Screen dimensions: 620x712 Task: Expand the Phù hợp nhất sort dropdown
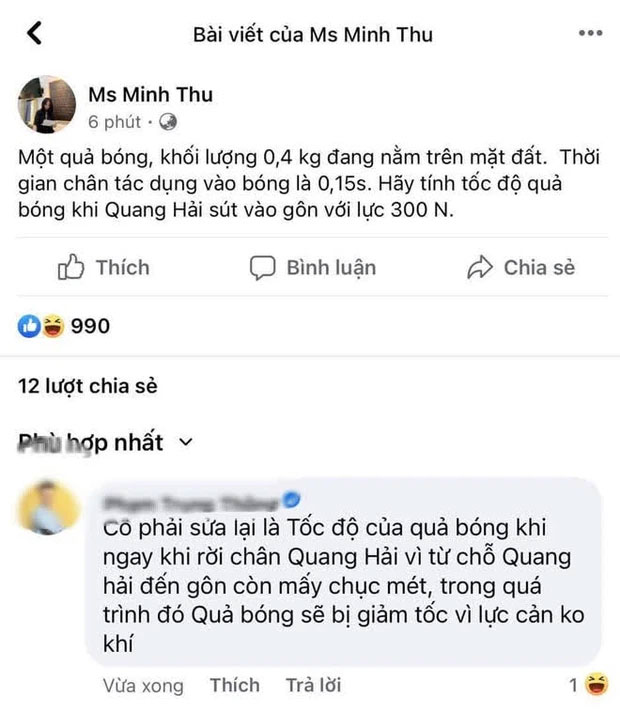(182, 442)
